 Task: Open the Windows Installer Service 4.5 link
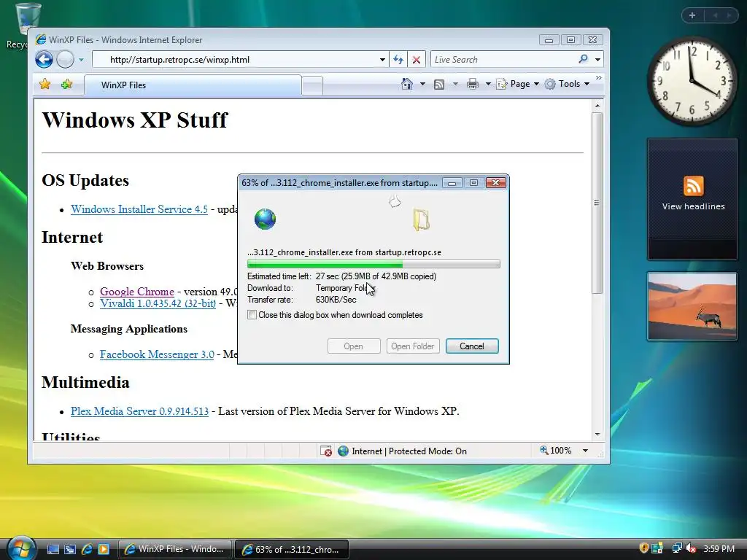click(x=139, y=209)
